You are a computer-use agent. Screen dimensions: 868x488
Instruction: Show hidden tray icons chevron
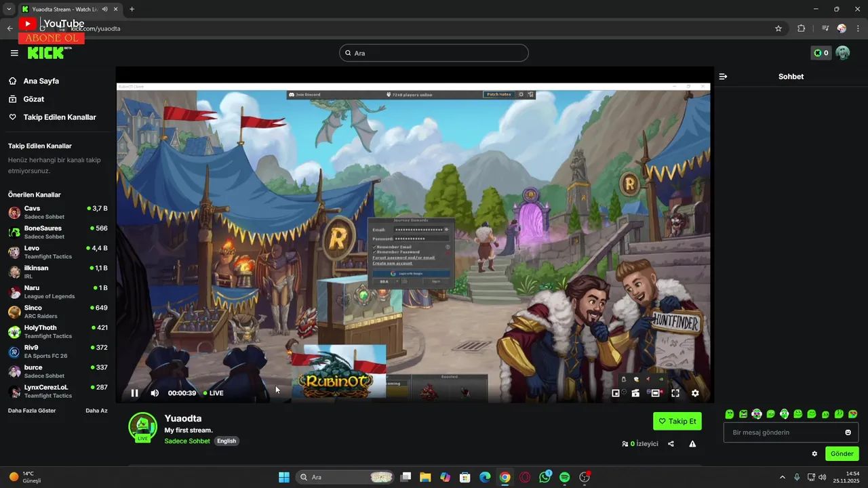(x=782, y=477)
